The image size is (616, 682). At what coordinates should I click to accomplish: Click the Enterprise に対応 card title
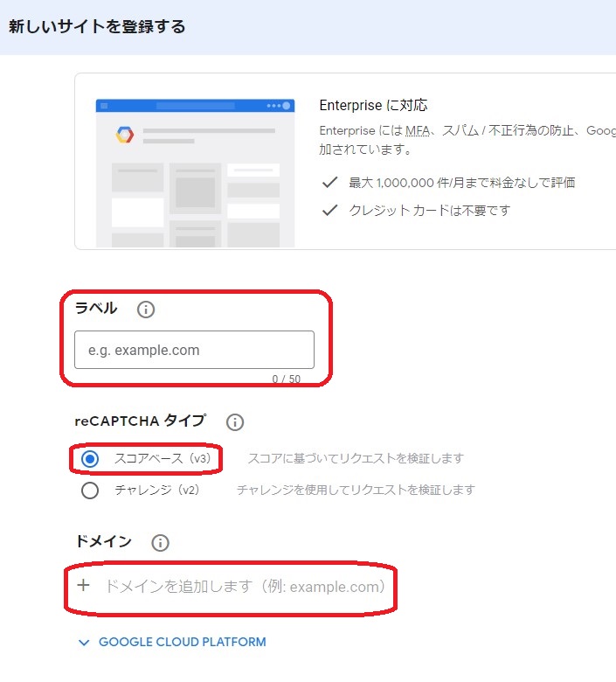373,105
